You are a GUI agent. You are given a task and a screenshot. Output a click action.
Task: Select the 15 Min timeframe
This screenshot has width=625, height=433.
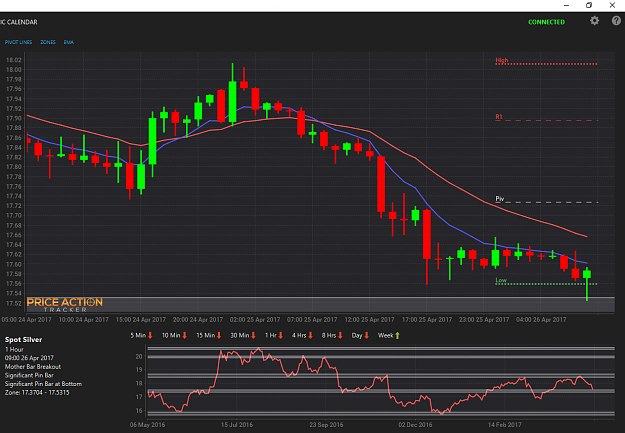click(205, 335)
